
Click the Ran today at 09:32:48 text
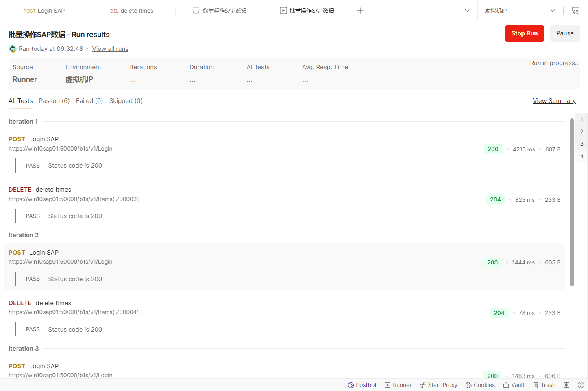point(51,49)
